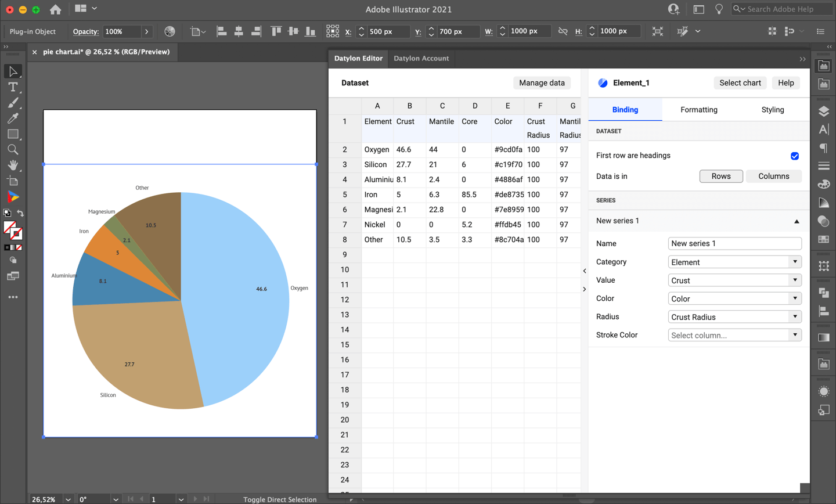Select the Eyedropper tool
The width and height of the screenshot is (836, 504).
[13, 118]
